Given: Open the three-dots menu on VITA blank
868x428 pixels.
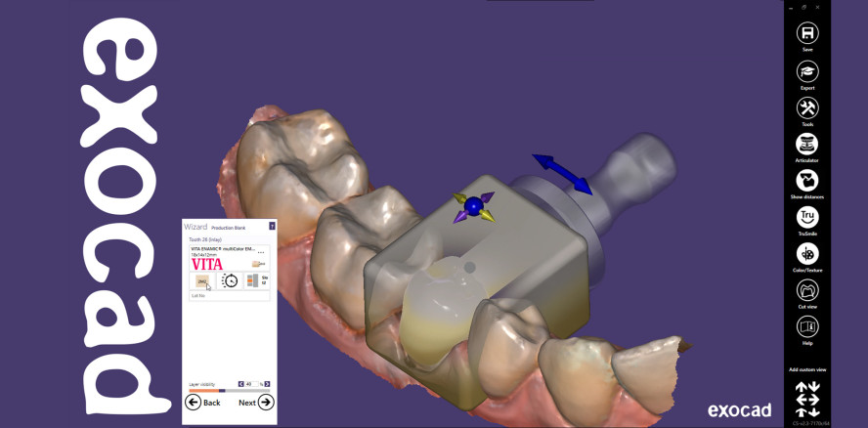Looking at the screenshot, I should tap(261, 252).
